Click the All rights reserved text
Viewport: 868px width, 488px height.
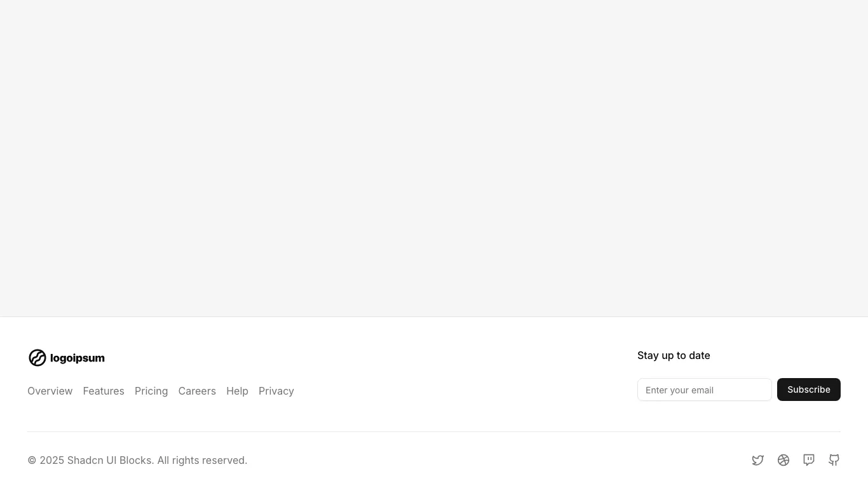pos(202,460)
